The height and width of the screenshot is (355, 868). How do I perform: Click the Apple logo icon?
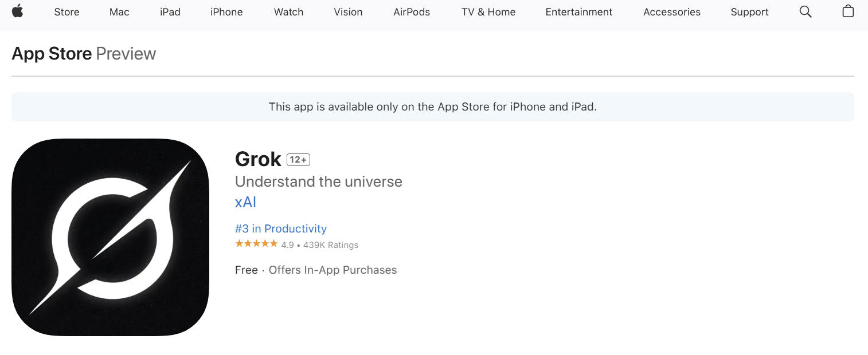tap(17, 11)
